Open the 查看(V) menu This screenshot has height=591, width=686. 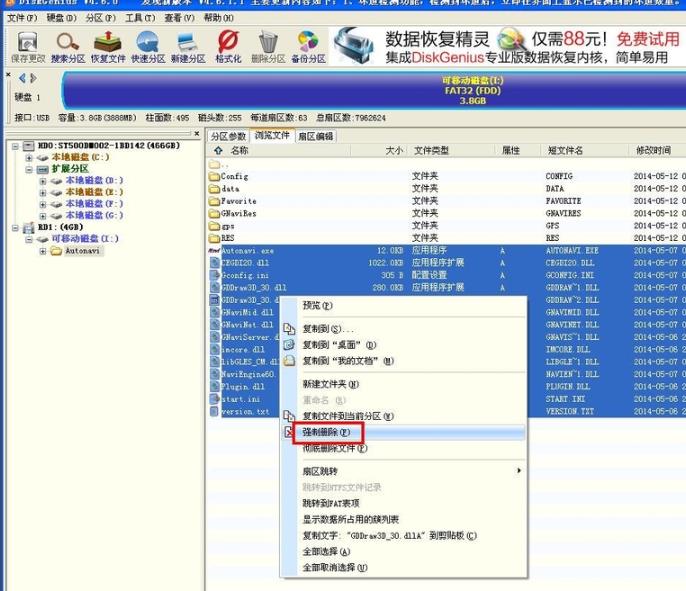[x=180, y=18]
